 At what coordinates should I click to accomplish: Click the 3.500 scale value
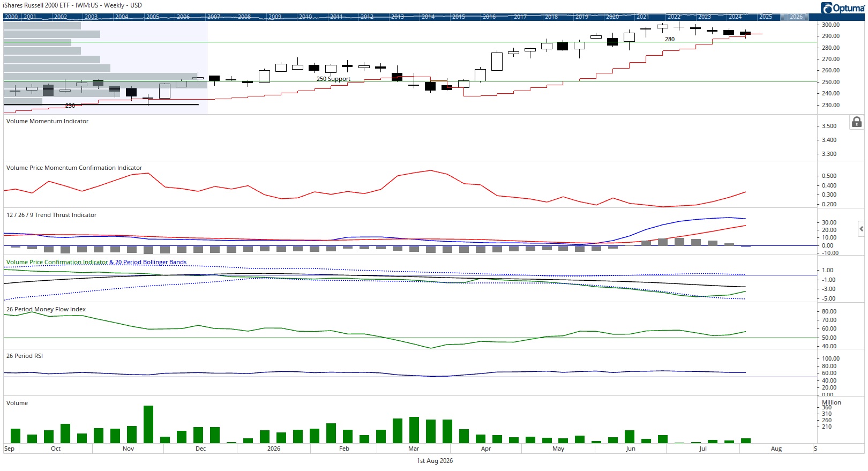(829, 126)
